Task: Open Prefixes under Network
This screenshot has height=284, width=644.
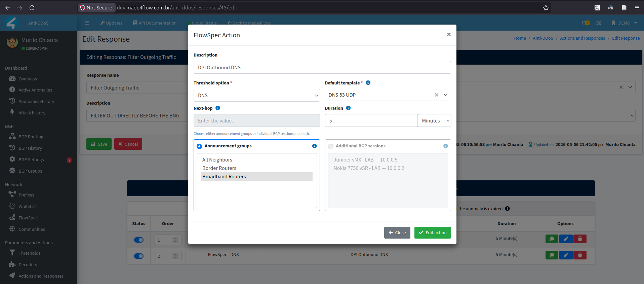Action: (x=26, y=195)
